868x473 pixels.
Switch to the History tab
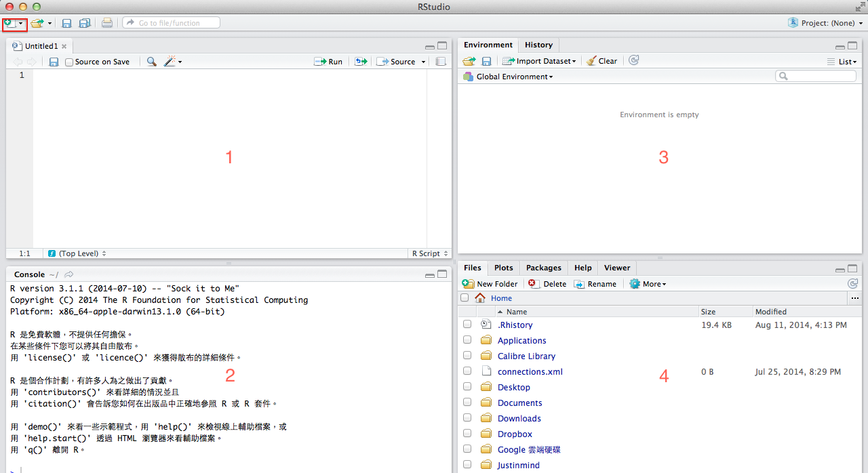click(538, 45)
